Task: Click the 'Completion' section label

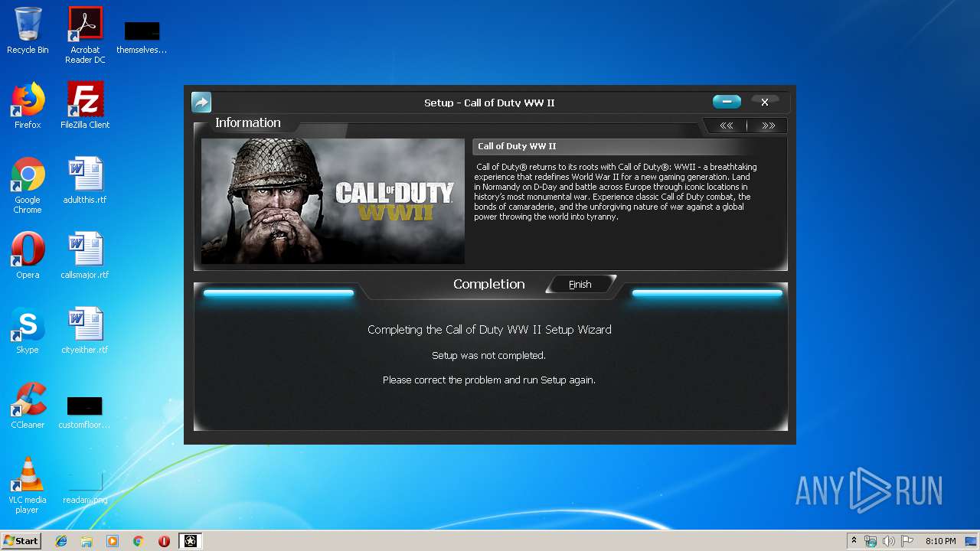Action: [x=489, y=284]
